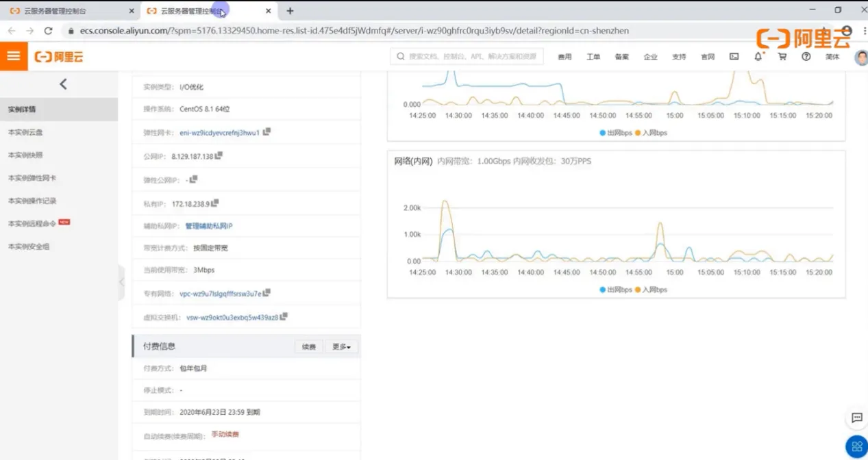Open the chat feedback icon at right
The height and width of the screenshot is (460, 868).
[x=856, y=418]
